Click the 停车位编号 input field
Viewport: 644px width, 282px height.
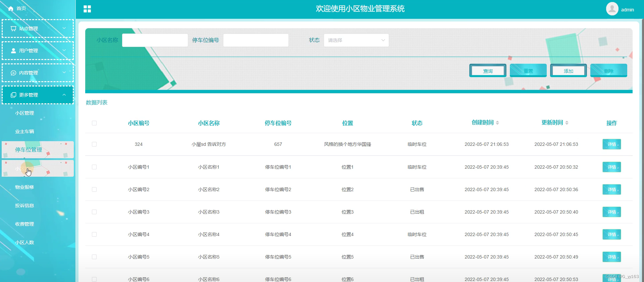tap(256, 40)
